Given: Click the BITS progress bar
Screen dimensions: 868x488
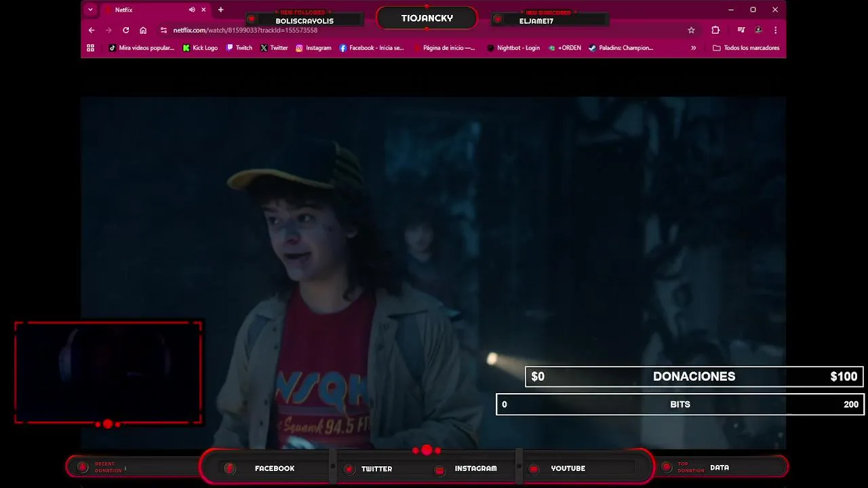Looking at the screenshot, I should (x=680, y=405).
